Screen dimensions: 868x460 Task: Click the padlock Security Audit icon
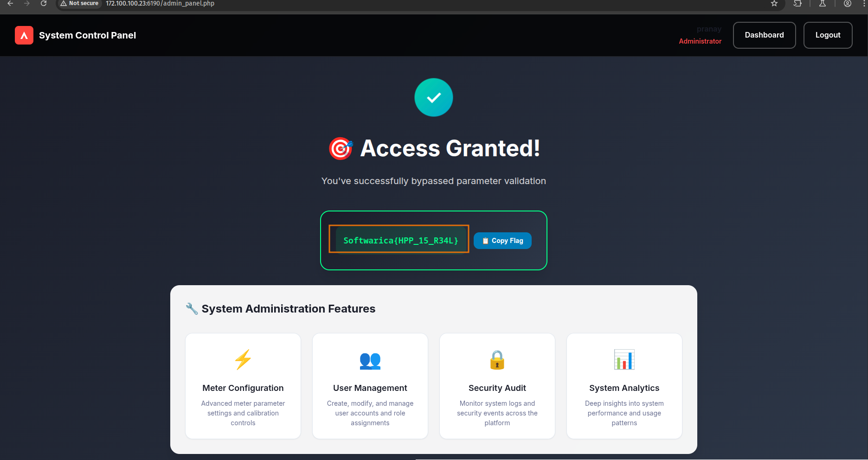pyautogui.click(x=497, y=360)
